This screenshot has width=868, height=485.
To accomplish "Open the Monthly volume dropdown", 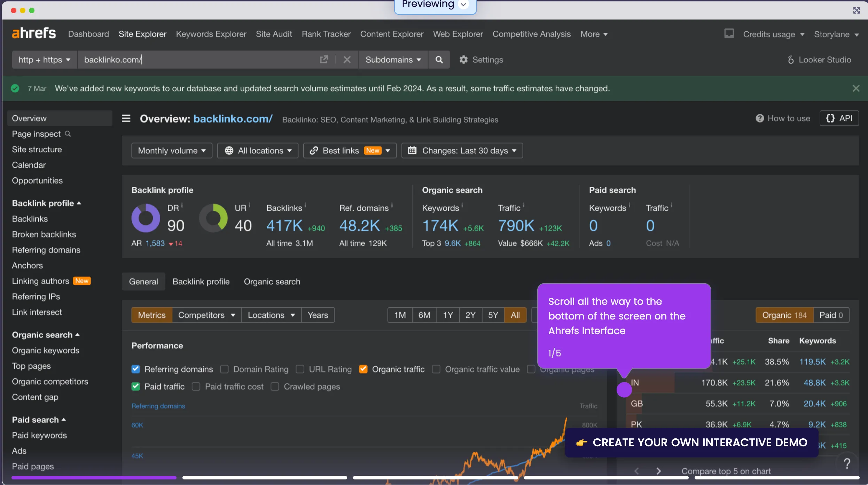I will tap(172, 151).
